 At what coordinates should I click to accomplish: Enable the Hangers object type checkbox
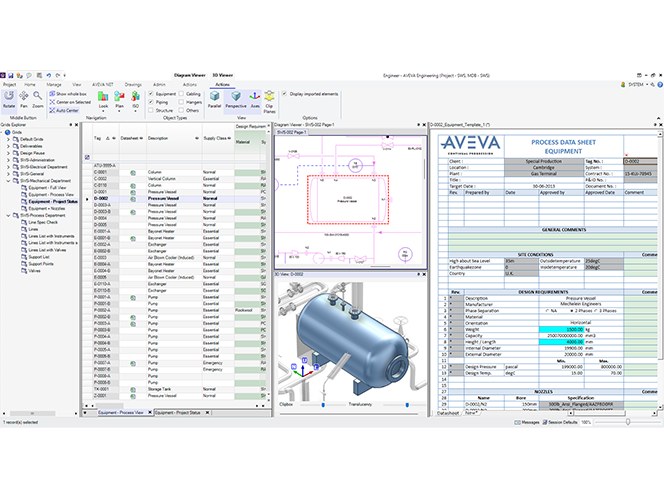tap(181, 102)
